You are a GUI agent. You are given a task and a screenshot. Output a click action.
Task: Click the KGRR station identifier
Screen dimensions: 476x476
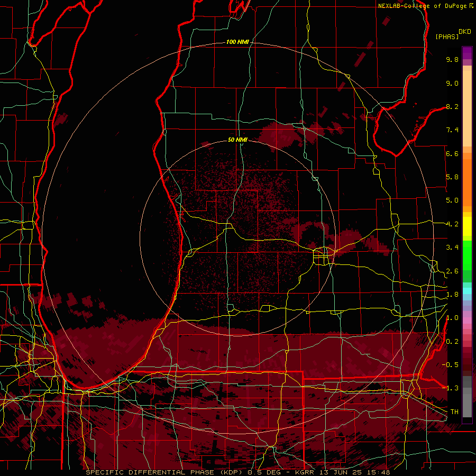305,472
